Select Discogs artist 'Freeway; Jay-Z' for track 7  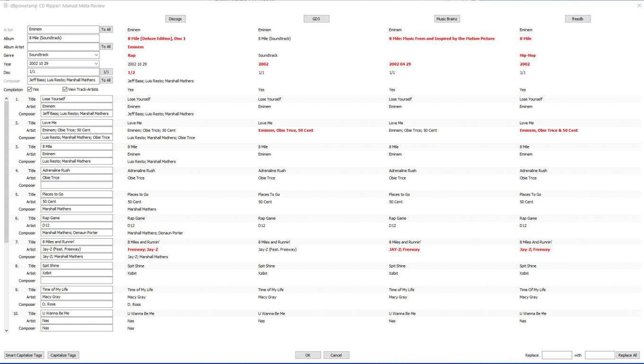click(x=143, y=249)
